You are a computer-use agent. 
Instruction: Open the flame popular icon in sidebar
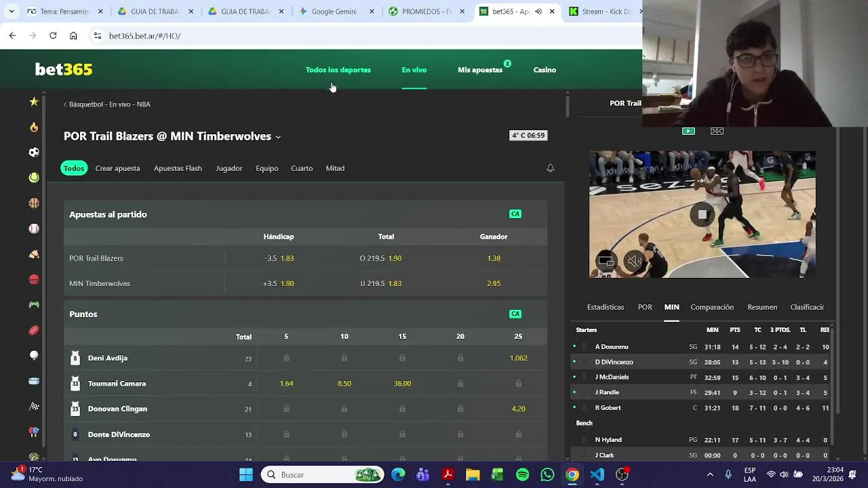[x=34, y=127]
